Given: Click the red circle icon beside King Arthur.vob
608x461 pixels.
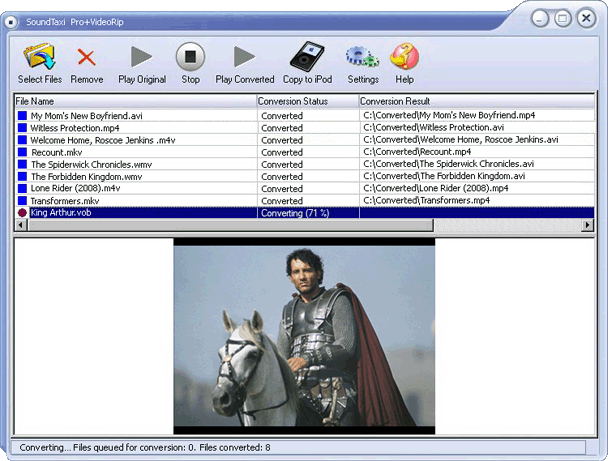Looking at the screenshot, I should click(22, 212).
